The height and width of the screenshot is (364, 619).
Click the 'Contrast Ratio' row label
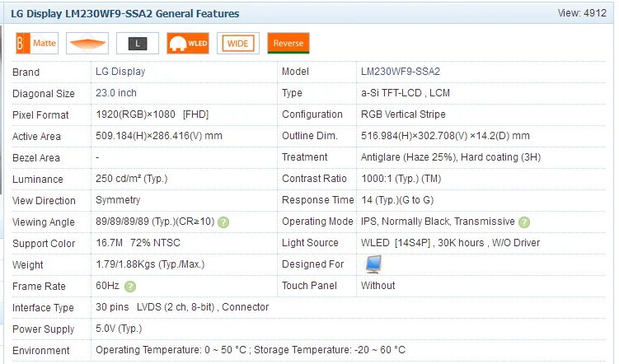[x=314, y=179]
